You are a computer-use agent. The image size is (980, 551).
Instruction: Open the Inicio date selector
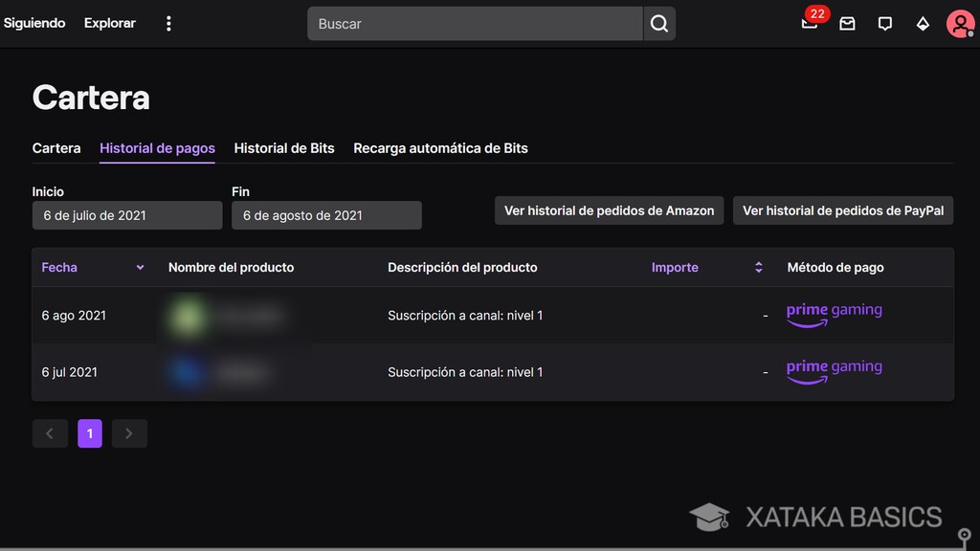point(126,214)
